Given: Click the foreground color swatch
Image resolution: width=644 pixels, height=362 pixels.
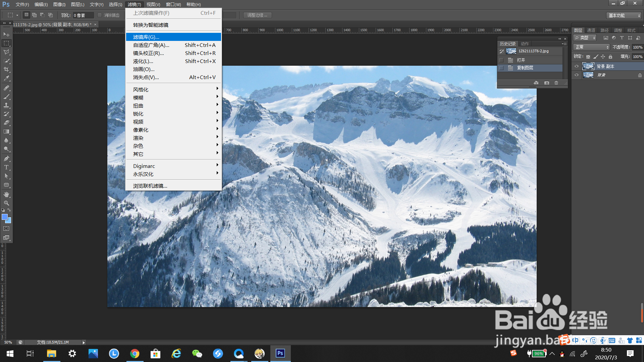Looking at the screenshot, I should pyautogui.click(x=5, y=217).
